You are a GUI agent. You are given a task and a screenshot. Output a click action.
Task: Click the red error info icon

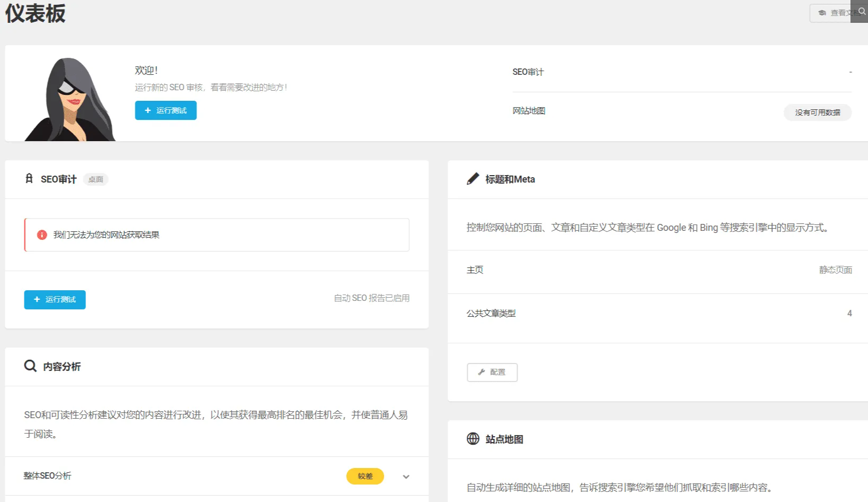point(42,235)
